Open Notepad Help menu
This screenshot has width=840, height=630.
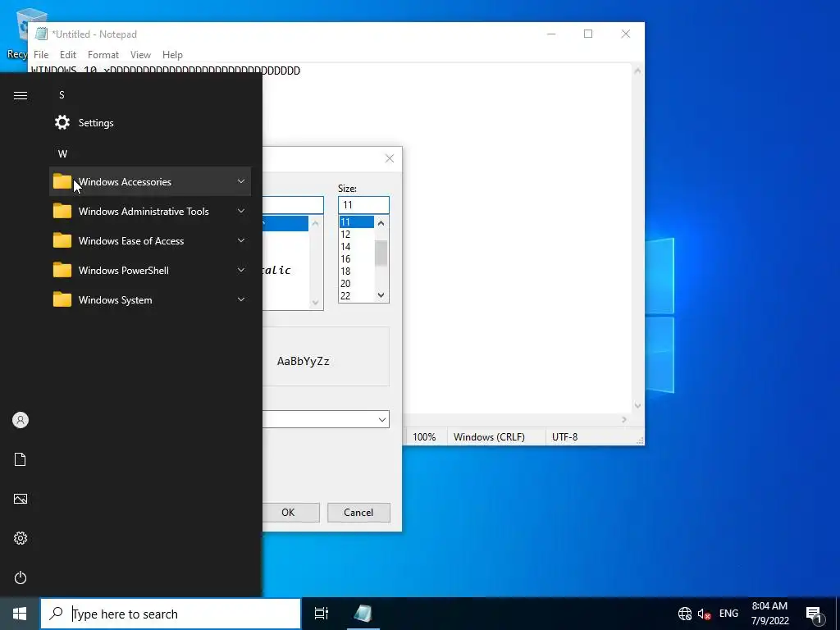pos(172,55)
